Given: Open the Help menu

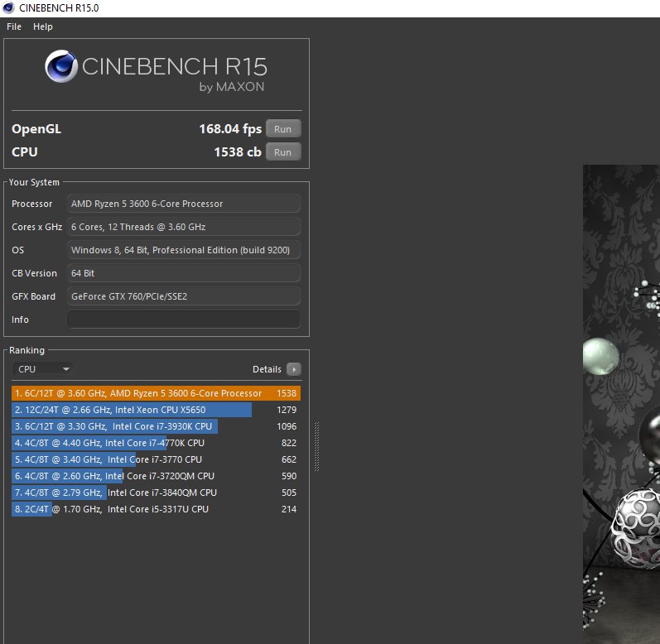Looking at the screenshot, I should pos(43,26).
